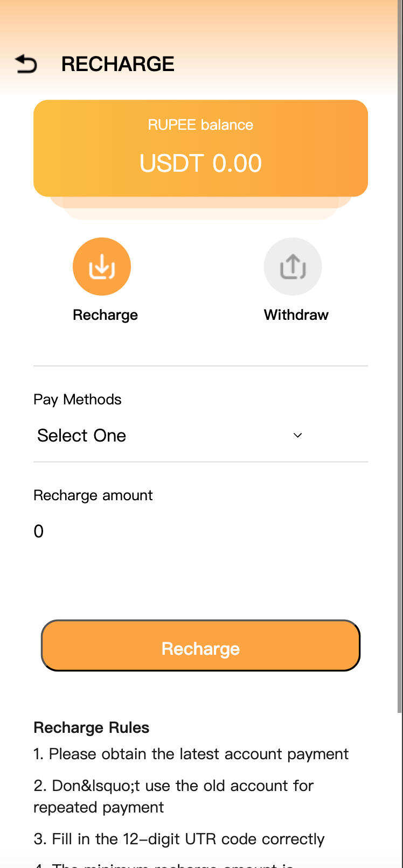Viewport: 403px width, 868px height.
Task: Click the gray Withdraw upload icon
Action: coord(293,267)
